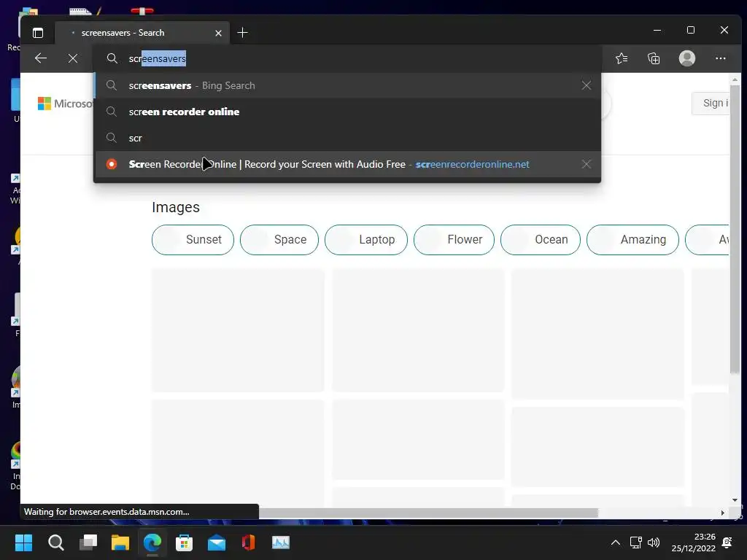Click the Microsoft logo link

[x=65, y=104]
